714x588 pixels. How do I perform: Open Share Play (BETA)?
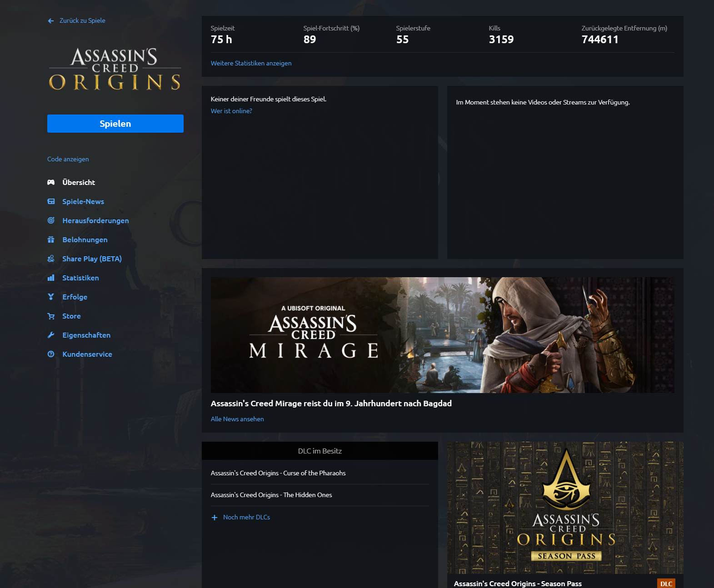click(x=92, y=259)
